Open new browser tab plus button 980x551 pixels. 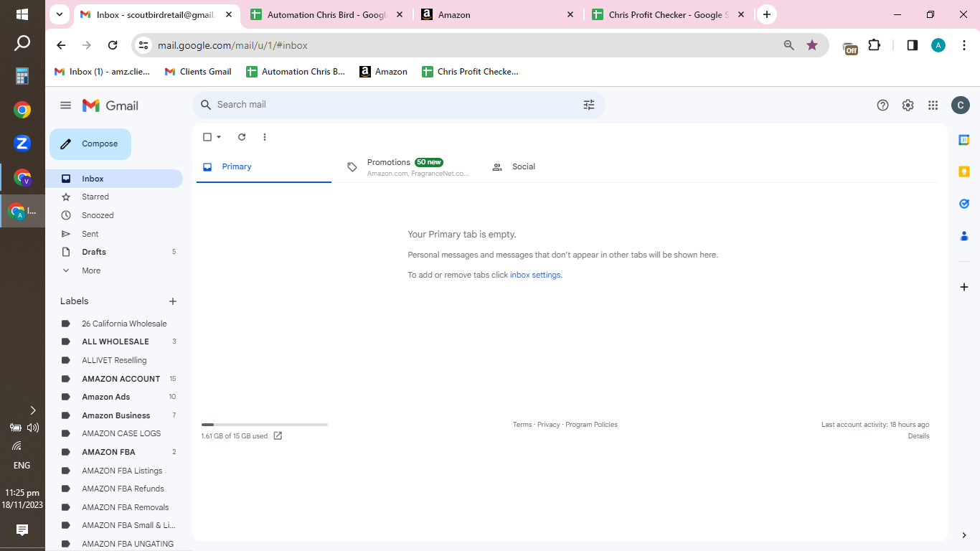(x=767, y=14)
